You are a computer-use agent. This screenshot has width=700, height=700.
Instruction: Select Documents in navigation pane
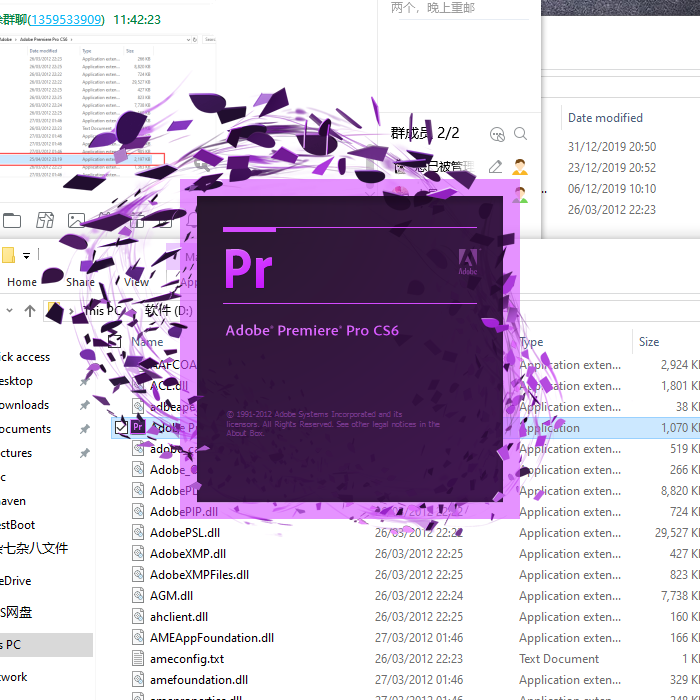pos(25,429)
